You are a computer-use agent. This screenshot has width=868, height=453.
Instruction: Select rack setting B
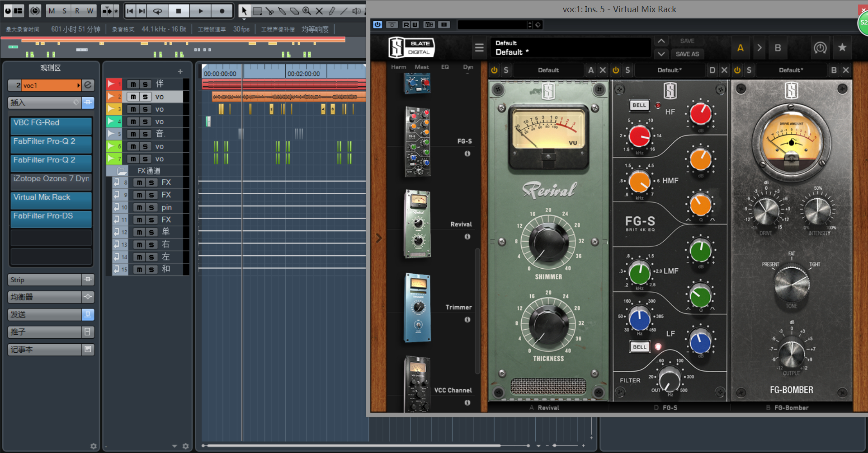coord(778,47)
